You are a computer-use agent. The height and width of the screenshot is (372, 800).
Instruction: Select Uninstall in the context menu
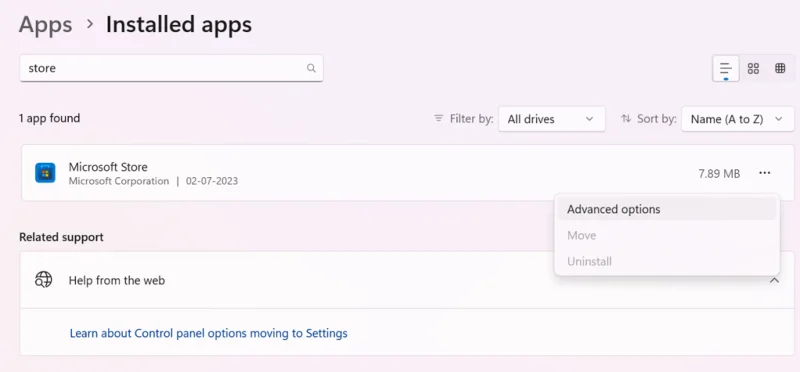[x=667, y=261]
